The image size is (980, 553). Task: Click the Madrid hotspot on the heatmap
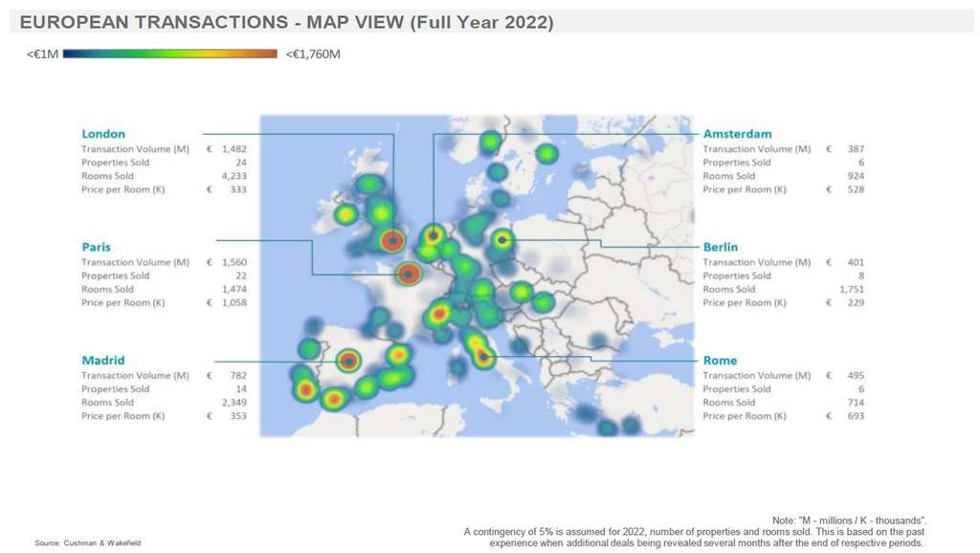(x=349, y=361)
